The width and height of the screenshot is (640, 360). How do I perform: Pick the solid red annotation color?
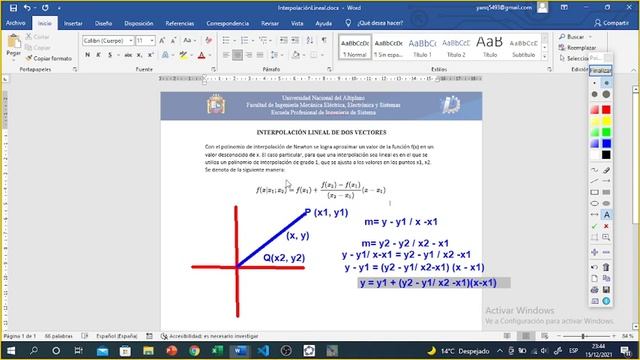pos(606,109)
